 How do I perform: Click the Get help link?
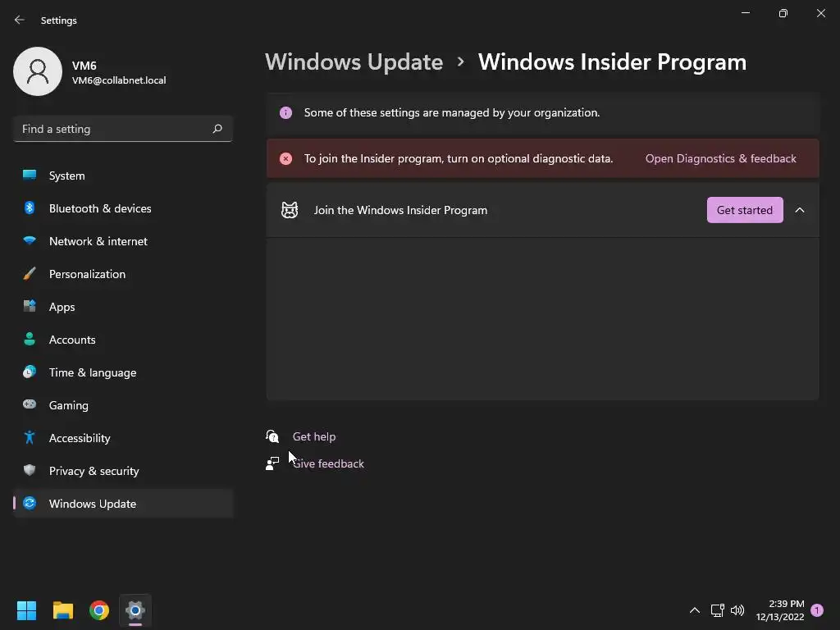point(314,436)
